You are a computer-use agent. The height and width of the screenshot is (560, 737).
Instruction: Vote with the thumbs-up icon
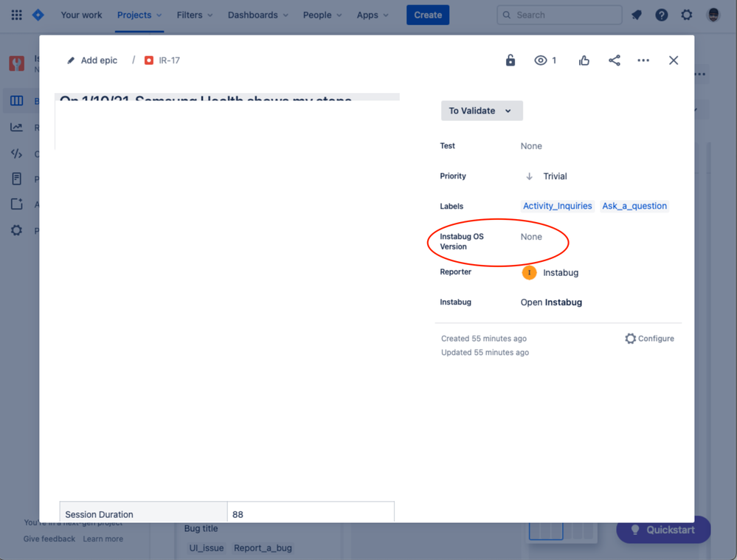[x=584, y=61]
